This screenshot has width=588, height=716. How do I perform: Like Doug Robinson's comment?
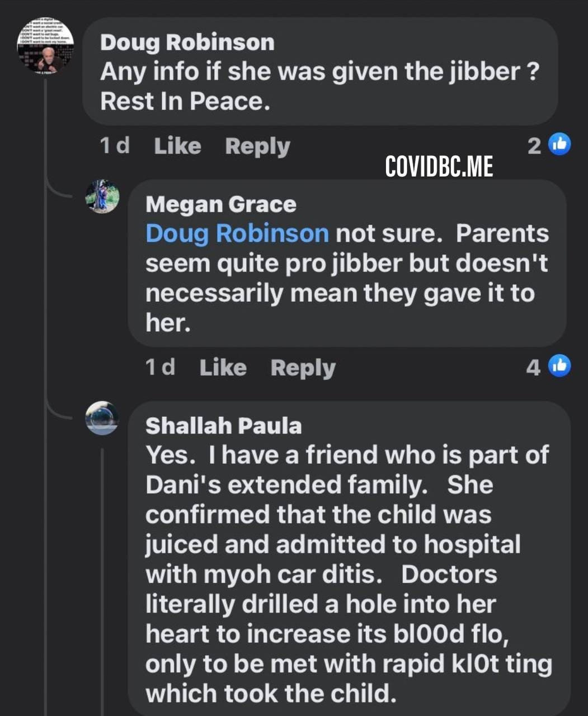coord(177,146)
